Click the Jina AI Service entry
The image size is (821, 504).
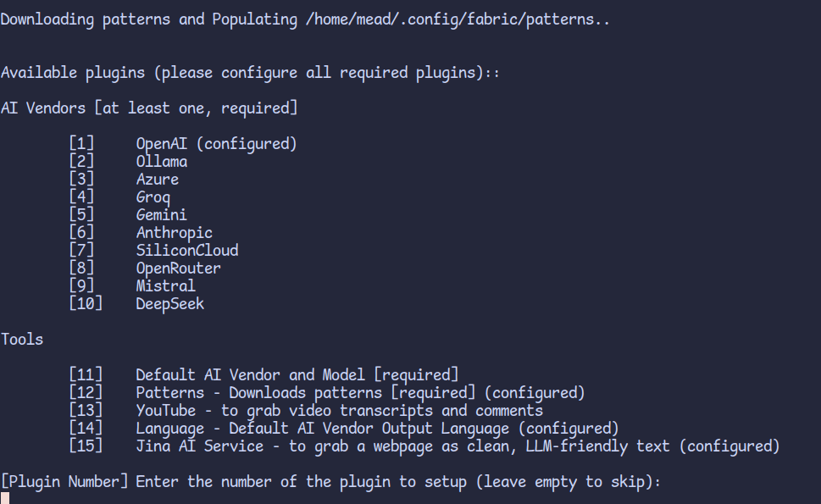(424, 446)
